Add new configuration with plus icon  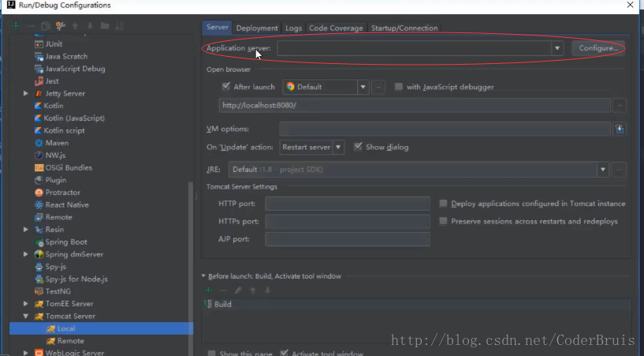(x=16, y=26)
